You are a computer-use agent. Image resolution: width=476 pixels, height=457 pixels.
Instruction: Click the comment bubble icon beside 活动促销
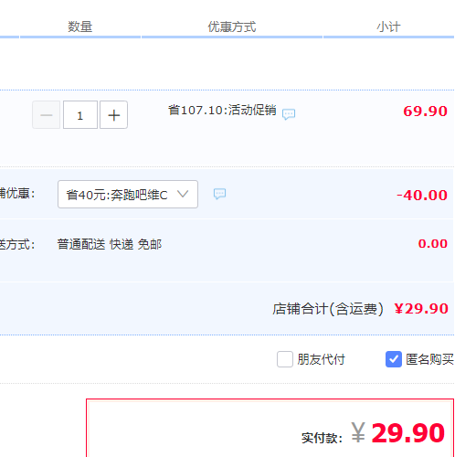tap(289, 114)
